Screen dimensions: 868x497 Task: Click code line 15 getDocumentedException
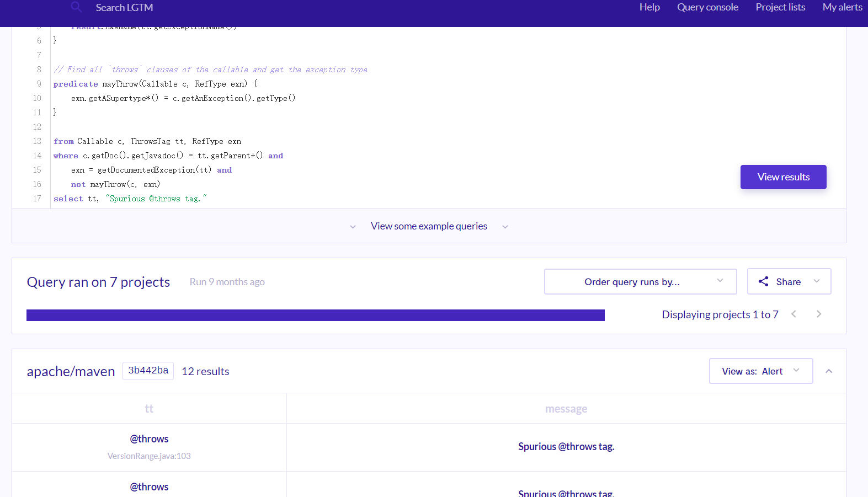point(151,170)
